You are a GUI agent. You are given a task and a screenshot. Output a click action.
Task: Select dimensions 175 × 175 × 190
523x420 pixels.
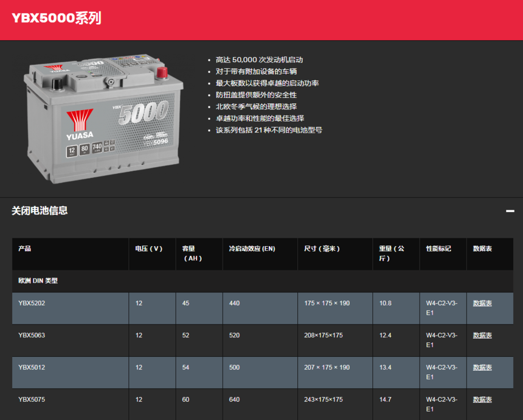pyautogui.click(x=327, y=303)
